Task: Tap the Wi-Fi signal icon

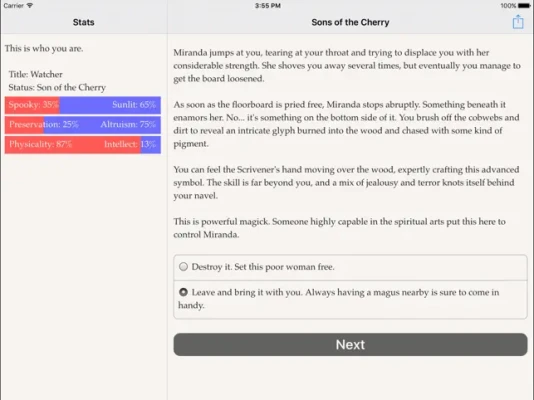Action: coord(30,5)
